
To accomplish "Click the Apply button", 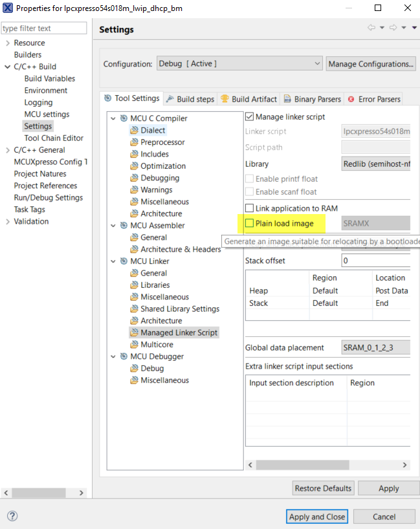I will (388, 488).
